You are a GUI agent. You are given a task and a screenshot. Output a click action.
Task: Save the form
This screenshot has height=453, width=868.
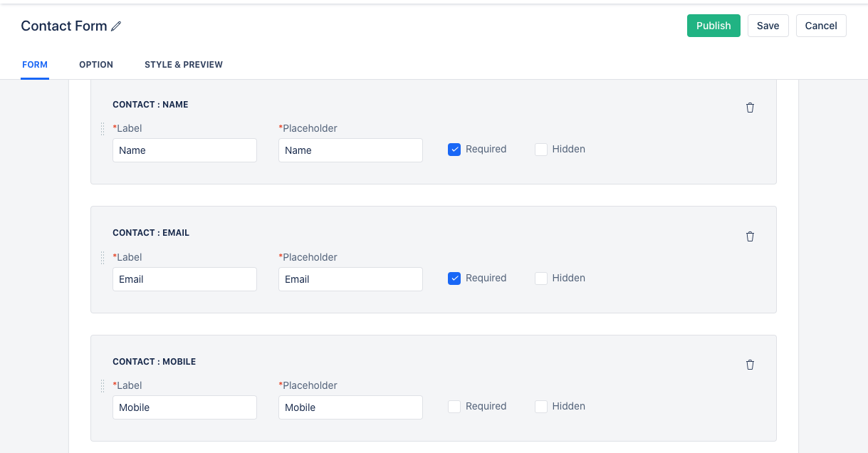768,26
